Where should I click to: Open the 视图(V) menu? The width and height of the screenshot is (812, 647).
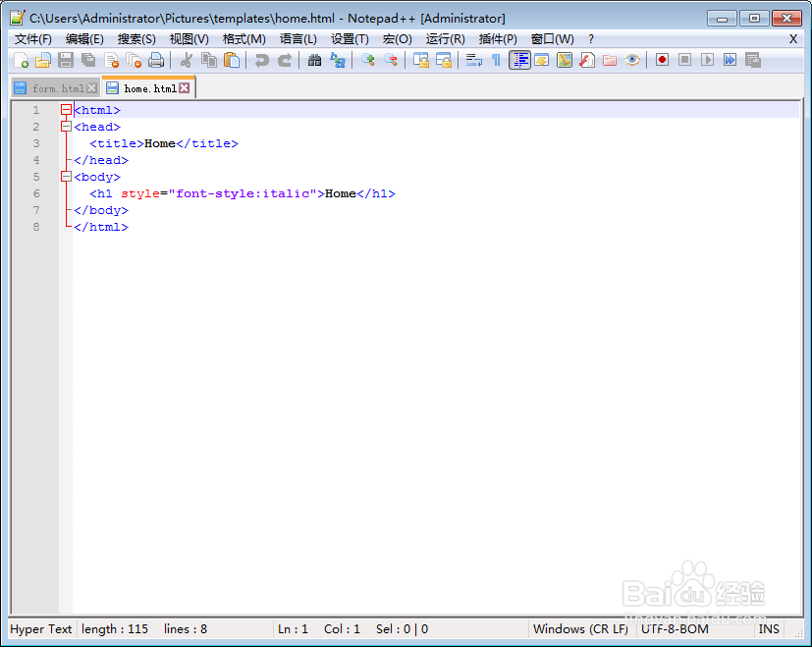[x=189, y=39]
